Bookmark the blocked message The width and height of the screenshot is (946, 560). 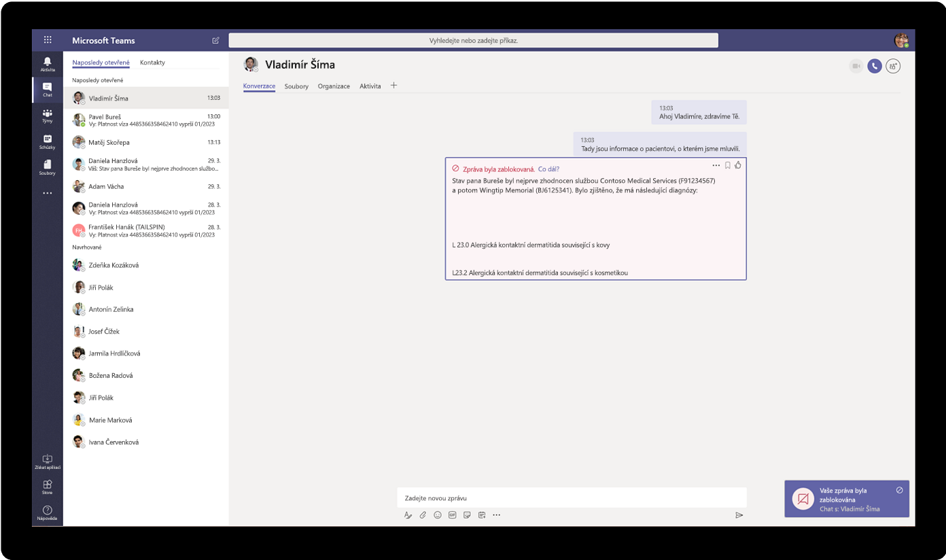727,165
